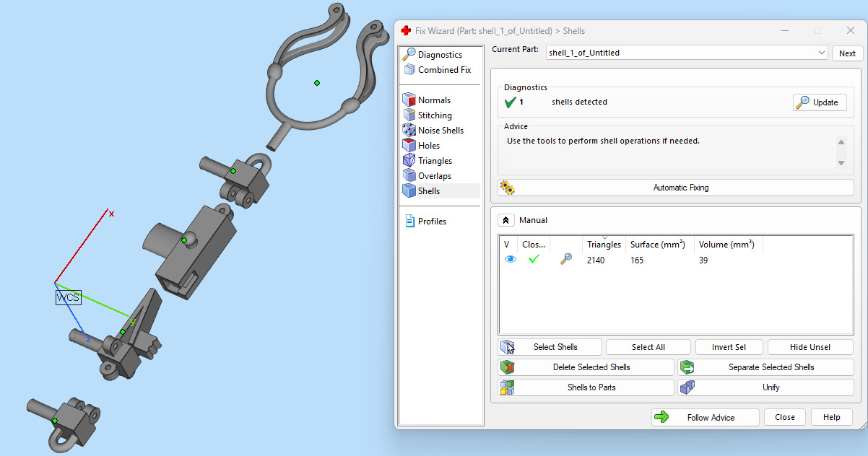Open Diagnostics page in sidebar

pyautogui.click(x=440, y=55)
